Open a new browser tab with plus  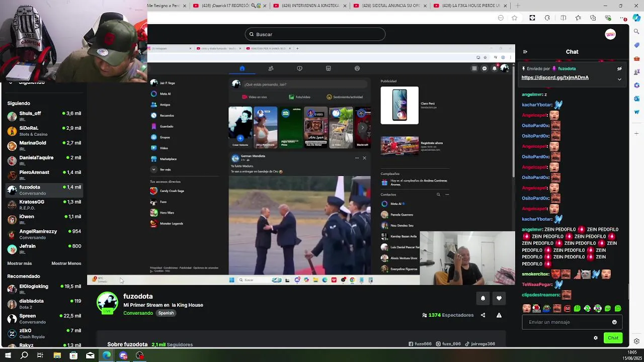[x=518, y=6]
